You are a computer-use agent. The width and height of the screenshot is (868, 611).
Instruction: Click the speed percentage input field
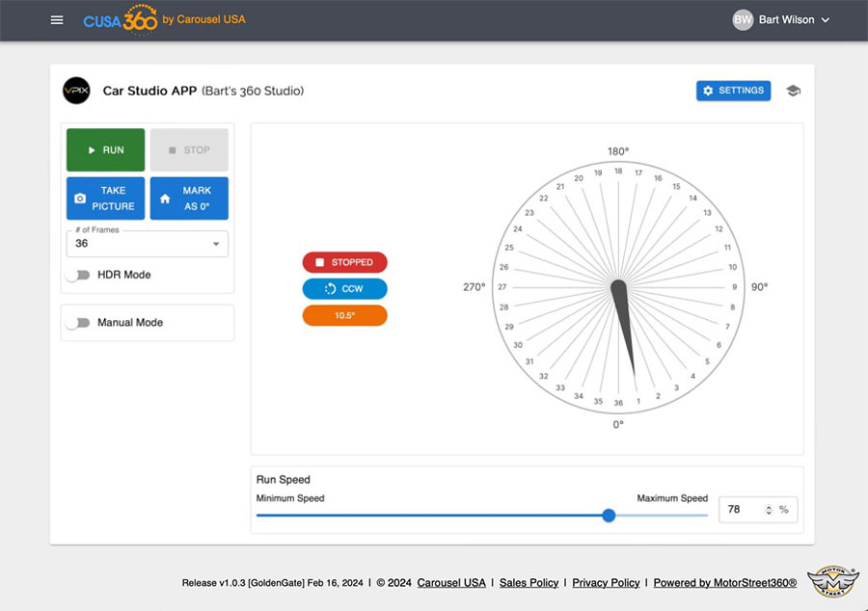(x=743, y=510)
